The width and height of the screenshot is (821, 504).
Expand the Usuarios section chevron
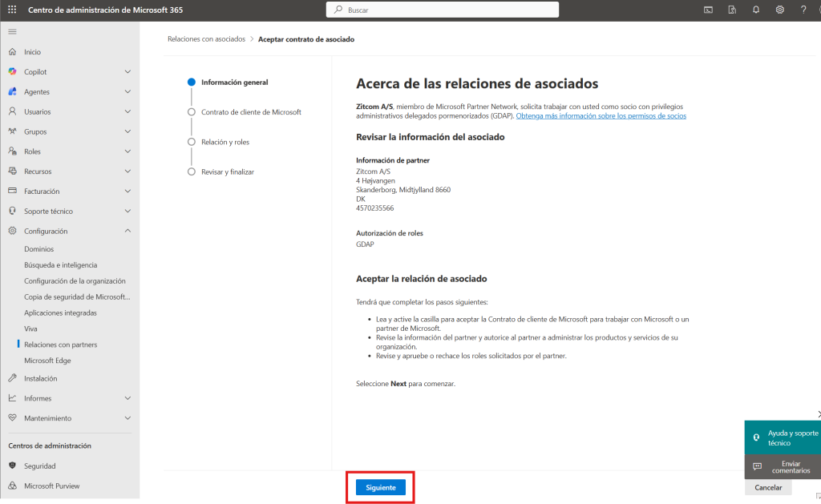[x=127, y=111]
